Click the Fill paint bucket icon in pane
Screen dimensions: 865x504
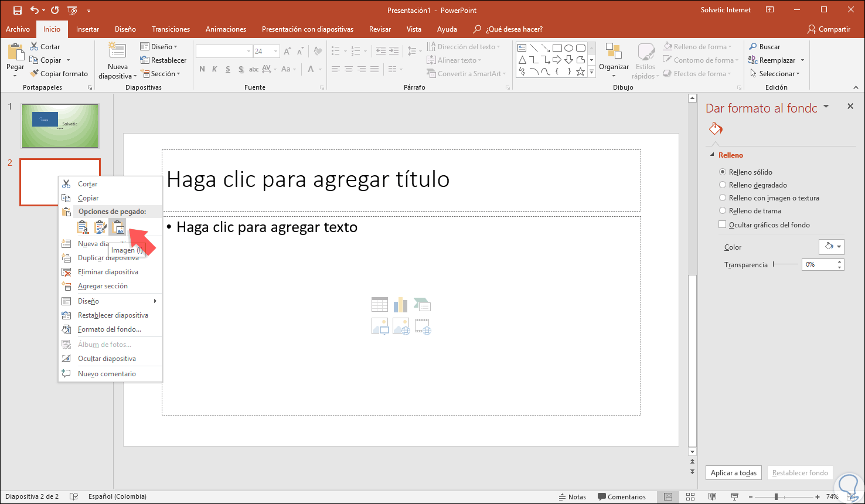716,128
